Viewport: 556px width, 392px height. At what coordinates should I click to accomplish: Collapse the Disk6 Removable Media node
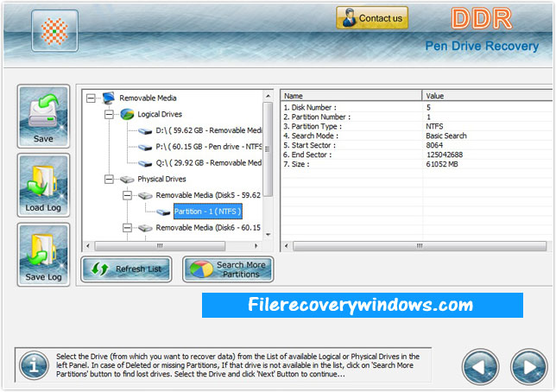point(127,228)
